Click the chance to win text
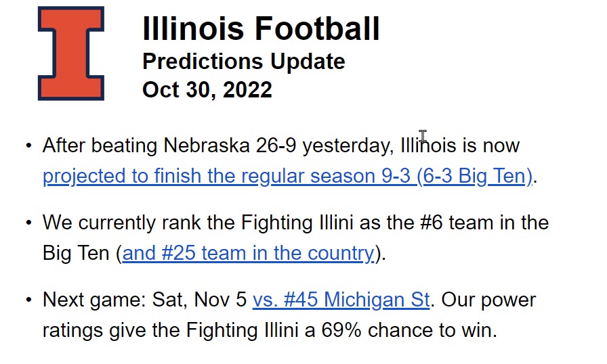607x364 pixels. (x=438, y=331)
